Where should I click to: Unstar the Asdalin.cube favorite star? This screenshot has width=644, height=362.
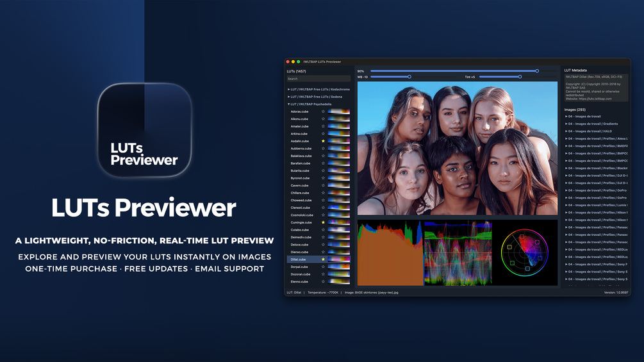coord(323,141)
